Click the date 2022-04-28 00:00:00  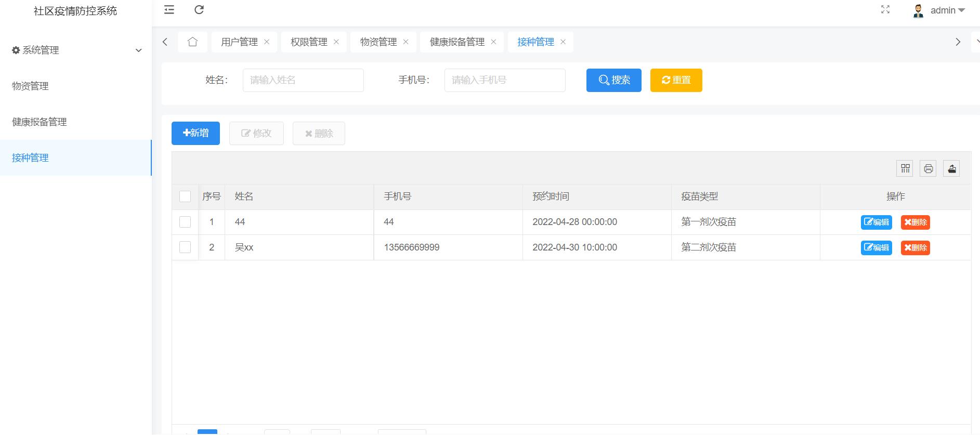575,222
